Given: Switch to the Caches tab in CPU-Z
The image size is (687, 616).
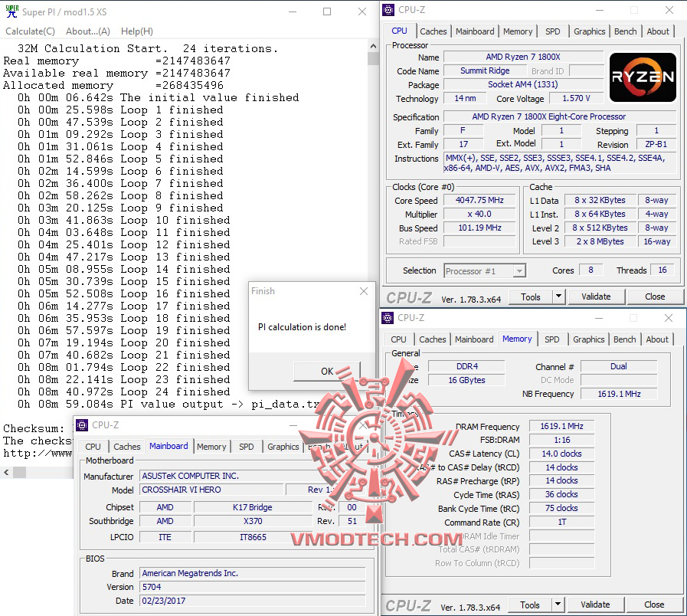Looking at the screenshot, I should 433,31.
